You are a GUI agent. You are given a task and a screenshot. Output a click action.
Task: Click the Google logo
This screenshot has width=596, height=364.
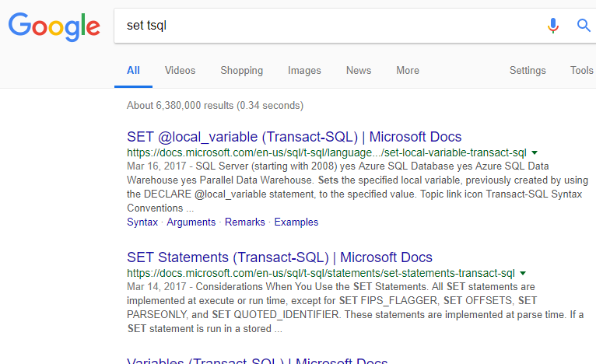(x=54, y=26)
